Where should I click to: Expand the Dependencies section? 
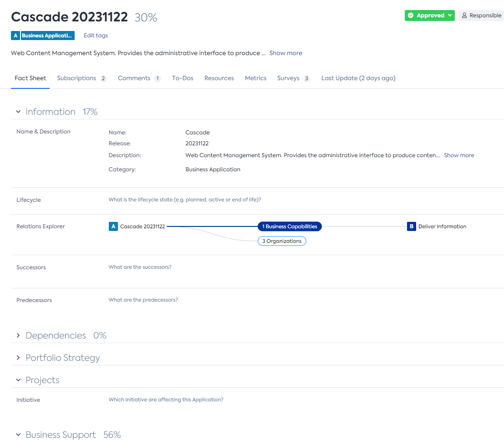point(18,335)
